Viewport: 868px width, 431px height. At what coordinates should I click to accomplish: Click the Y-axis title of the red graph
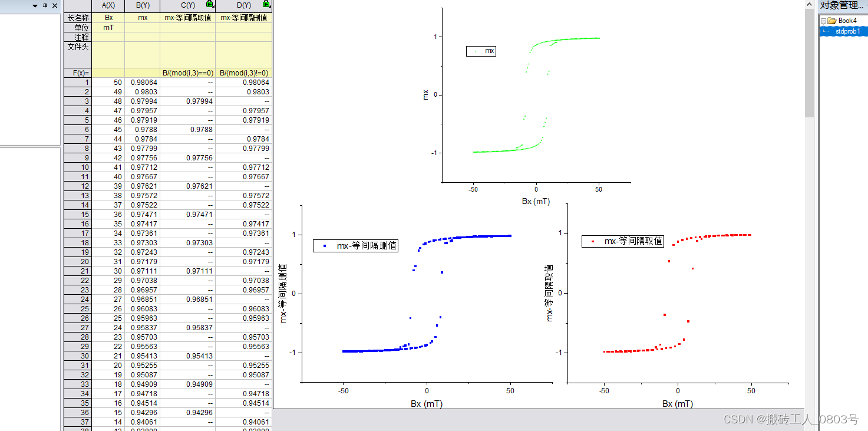click(x=550, y=293)
